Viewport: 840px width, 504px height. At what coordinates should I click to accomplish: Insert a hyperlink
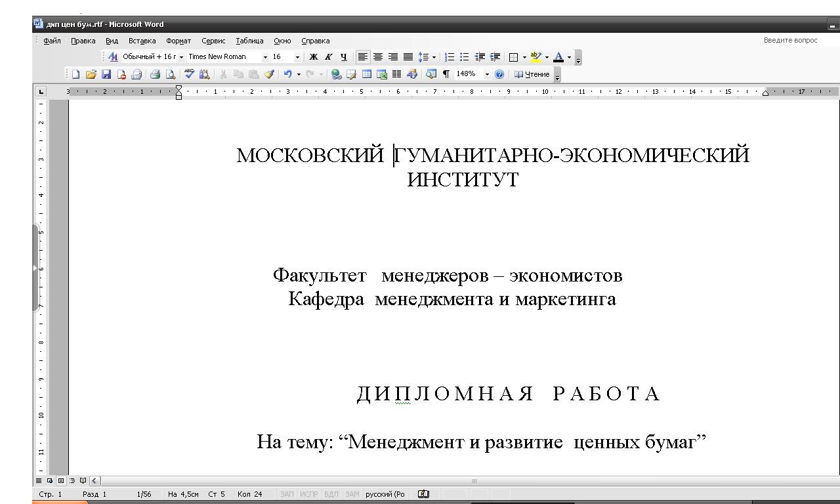pos(336,74)
